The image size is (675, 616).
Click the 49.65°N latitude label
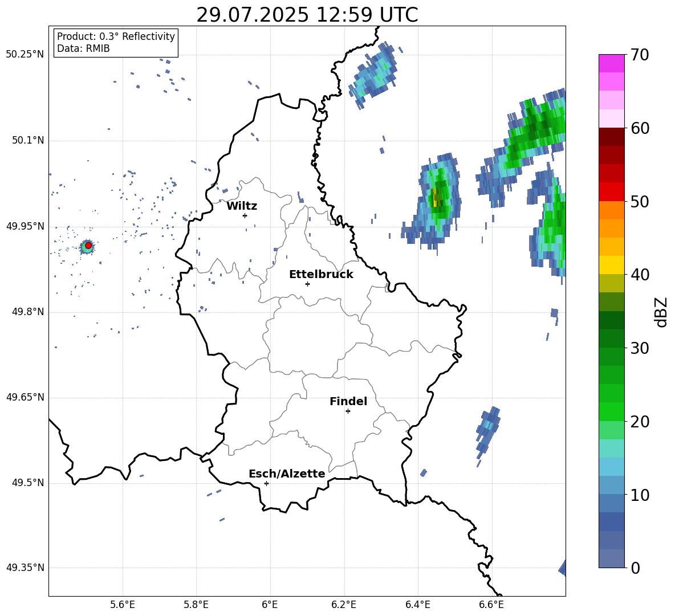(25, 397)
